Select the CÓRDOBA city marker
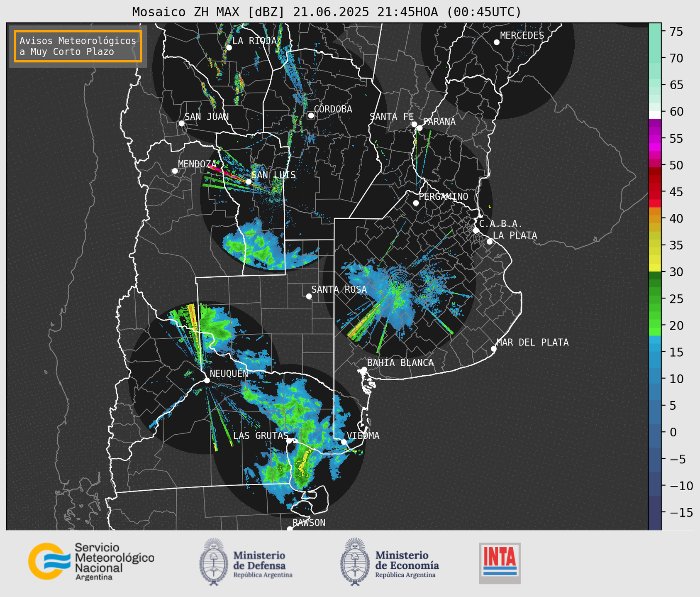700x597 pixels. tap(311, 115)
